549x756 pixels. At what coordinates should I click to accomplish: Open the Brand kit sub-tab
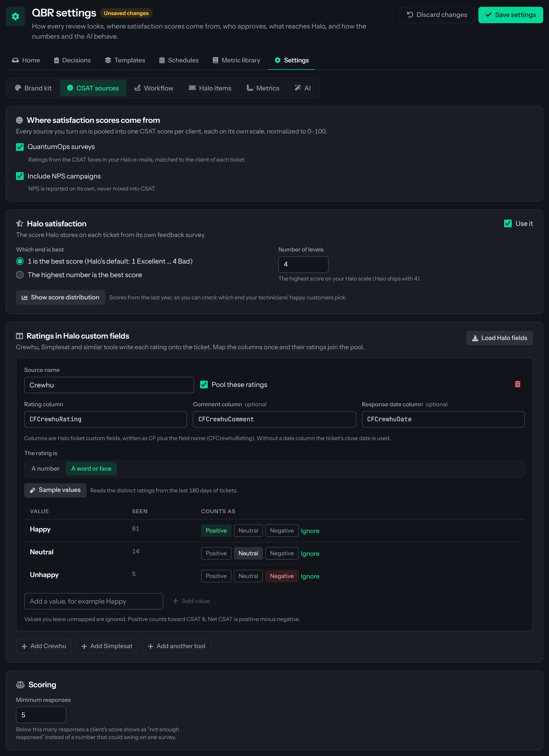(33, 88)
